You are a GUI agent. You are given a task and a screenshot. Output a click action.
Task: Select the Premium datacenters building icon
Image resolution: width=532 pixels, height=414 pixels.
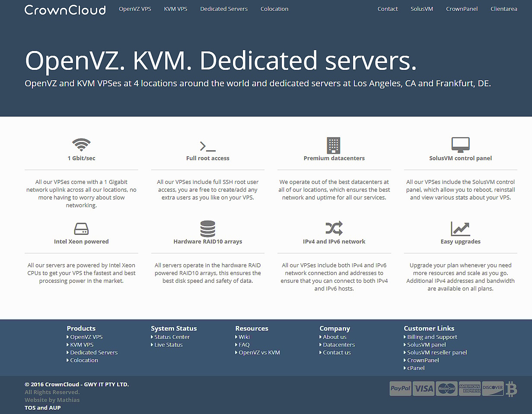tap(334, 145)
